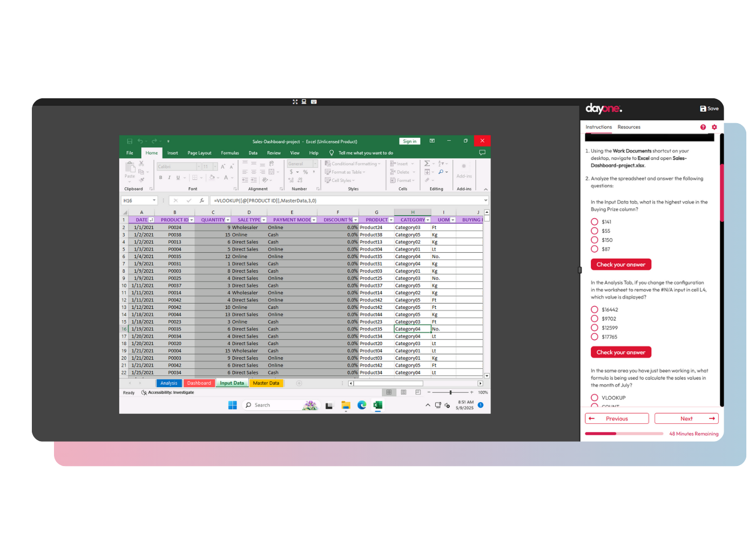Open Microsoft Edge from the taskbar

pyautogui.click(x=362, y=405)
